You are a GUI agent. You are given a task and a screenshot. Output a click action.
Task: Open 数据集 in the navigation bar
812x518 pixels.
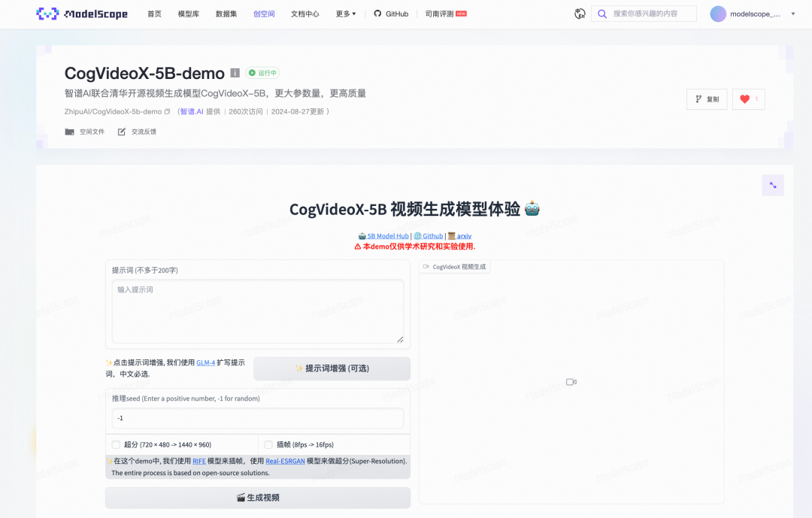(226, 14)
